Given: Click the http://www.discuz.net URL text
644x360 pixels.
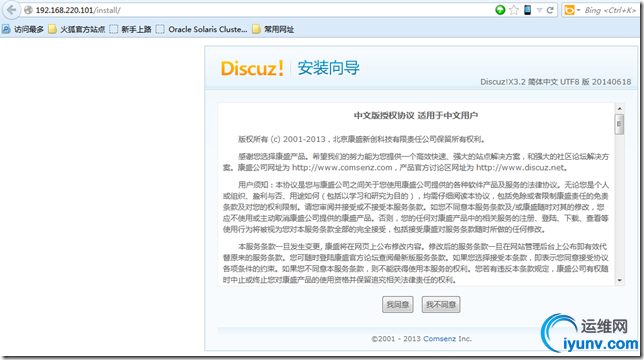Looking at the screenshot, I should tap(520, 167).
